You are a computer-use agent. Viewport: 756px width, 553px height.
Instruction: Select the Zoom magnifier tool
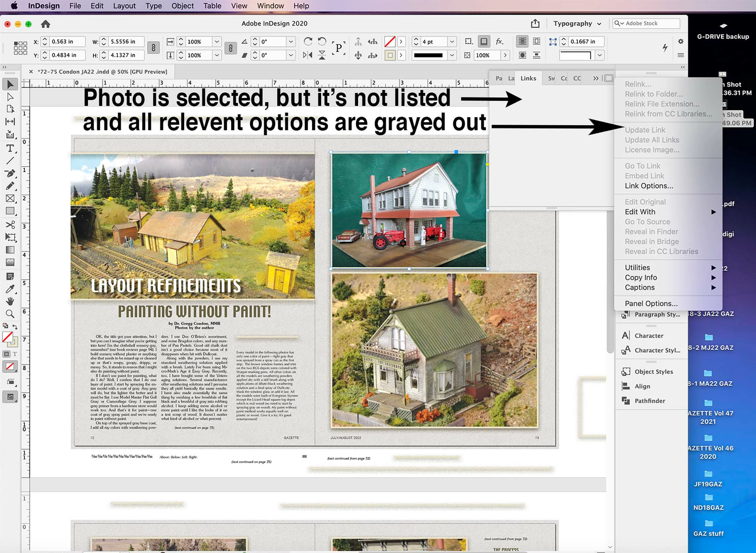click(x=10, y=314)
